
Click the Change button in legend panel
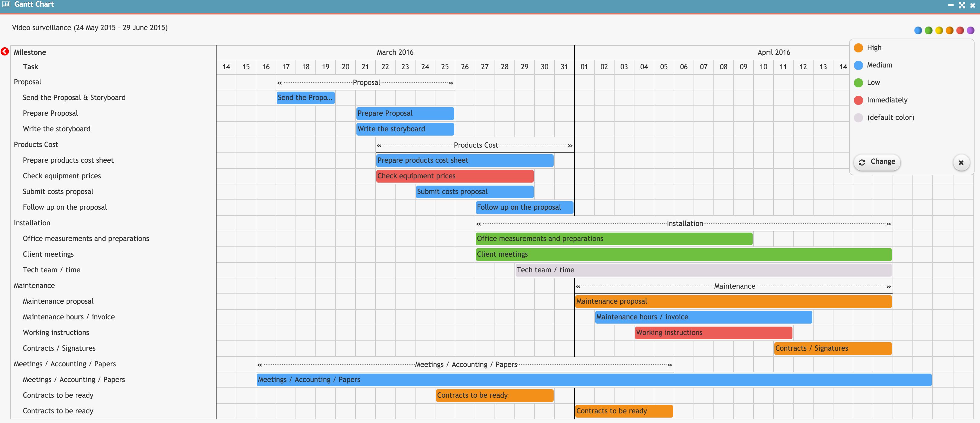[x=877, y=162]
